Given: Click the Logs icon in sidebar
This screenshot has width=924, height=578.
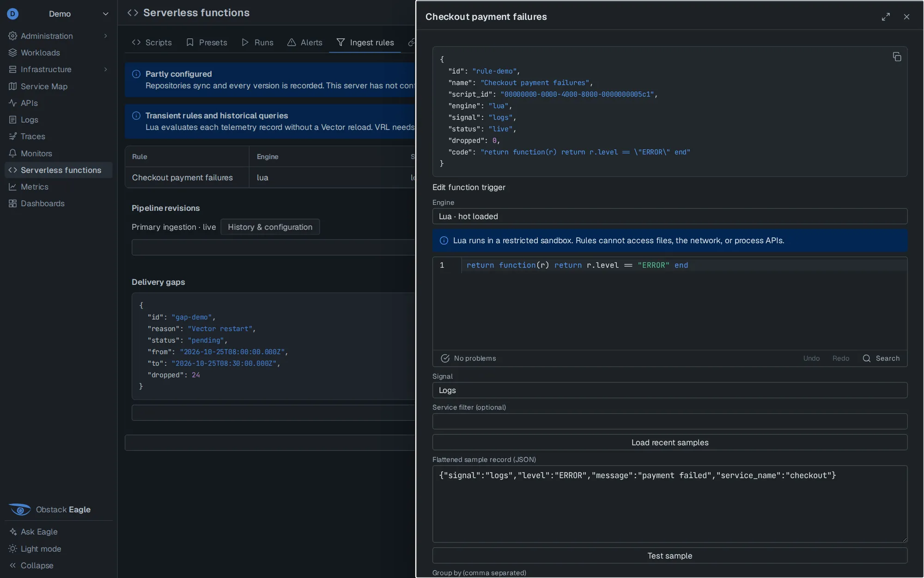Looking at the screenshot, I should click(12, 120).
